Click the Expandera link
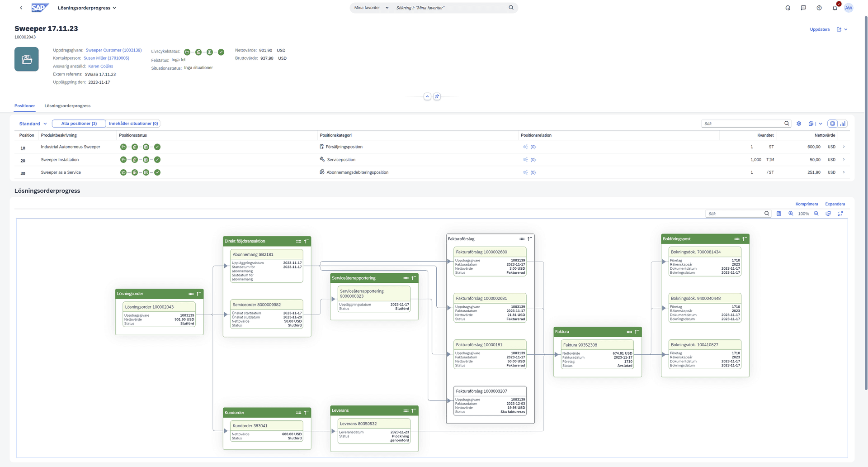 pyautogui.click(x=835, y=204)
